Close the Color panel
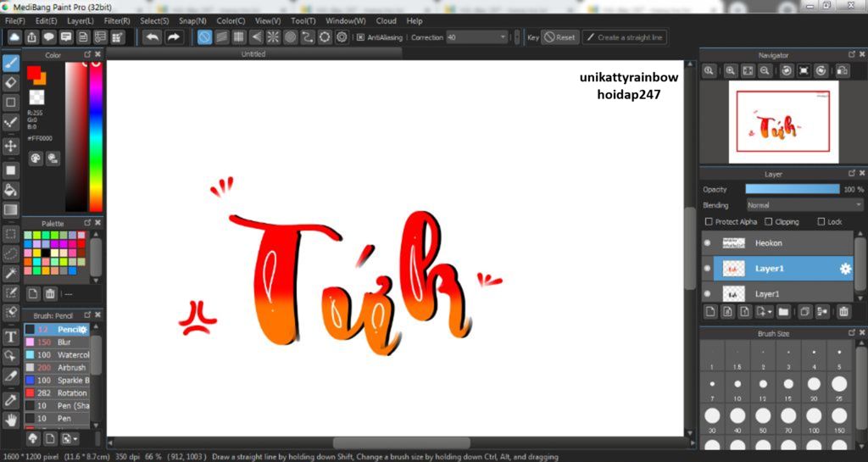The image size is (868, 462). pyautogui.click(x=98, y=54)
